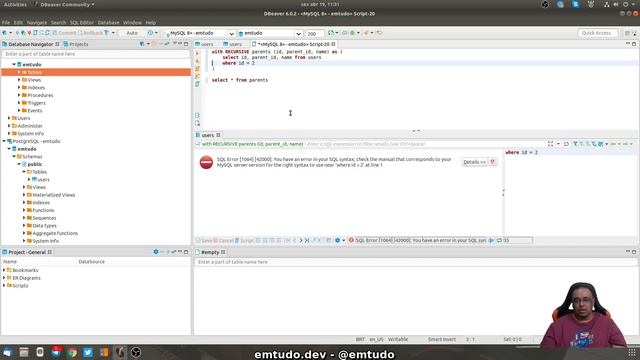This screenshot has height=360, width=640.
Task: Open the Navigate menu
Action: point(37,22)
